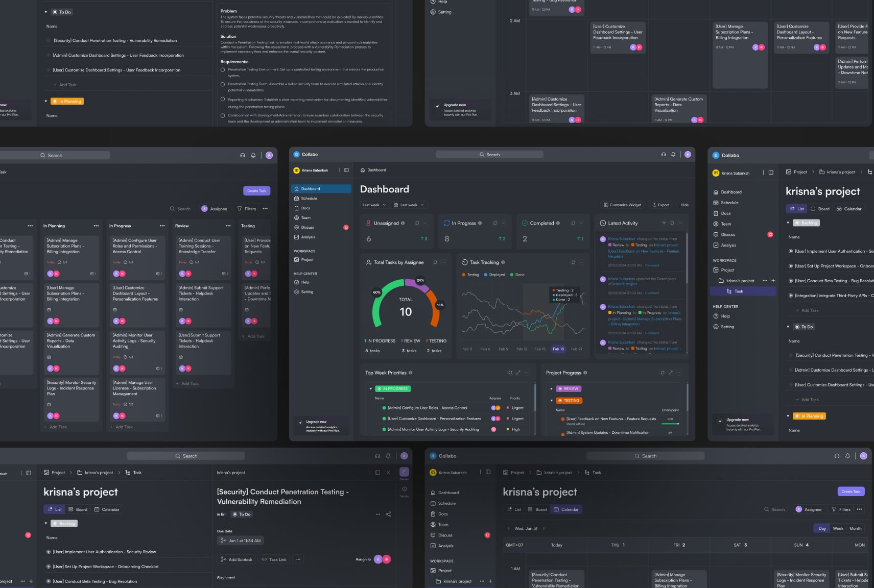
Task: Click share icon in Penetration Testing task detail
Action: pyautogui.click(x=388, y=514)
